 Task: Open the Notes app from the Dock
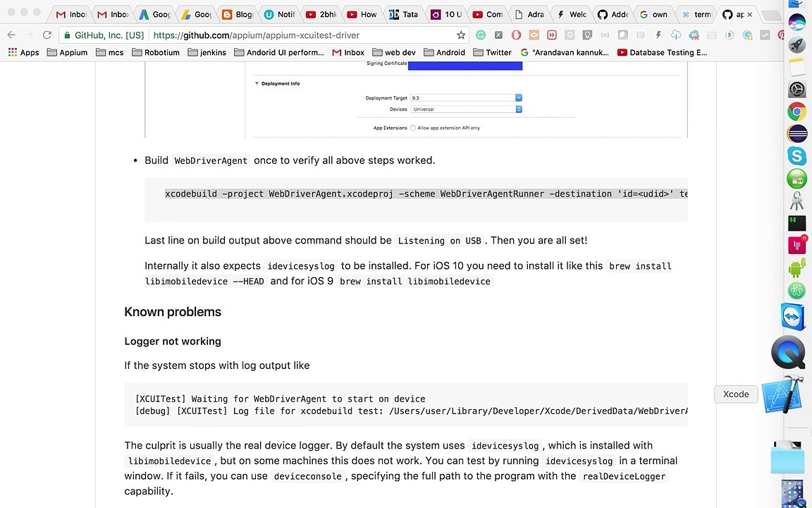coord(796,67)
